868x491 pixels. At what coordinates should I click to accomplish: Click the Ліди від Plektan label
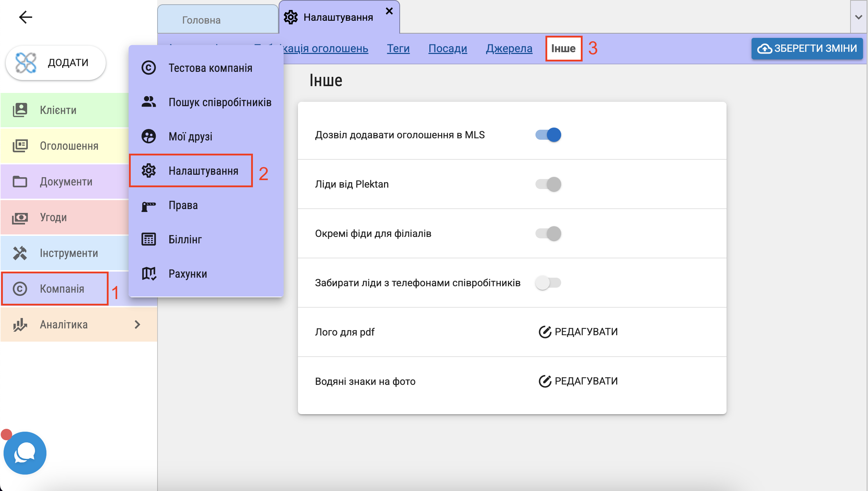352,184
